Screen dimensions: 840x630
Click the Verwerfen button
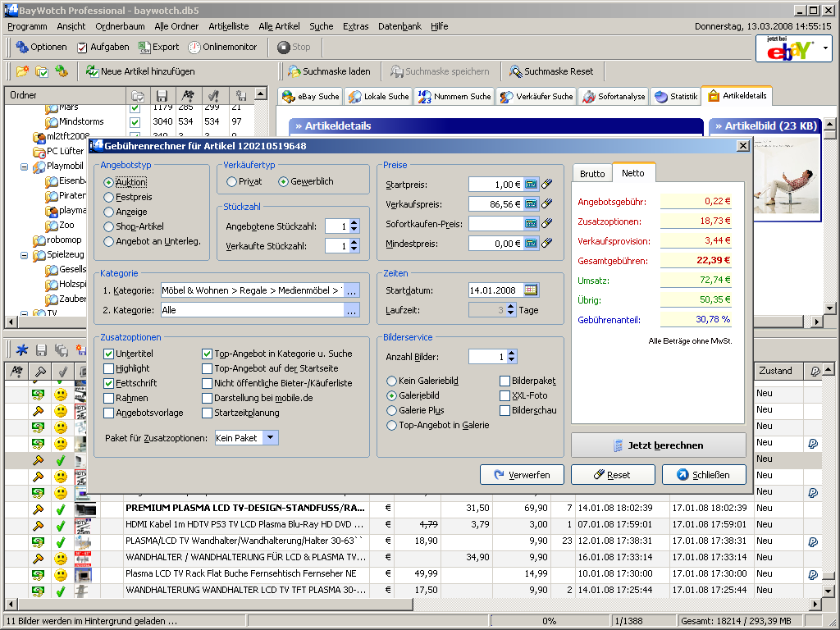(522, 475)
